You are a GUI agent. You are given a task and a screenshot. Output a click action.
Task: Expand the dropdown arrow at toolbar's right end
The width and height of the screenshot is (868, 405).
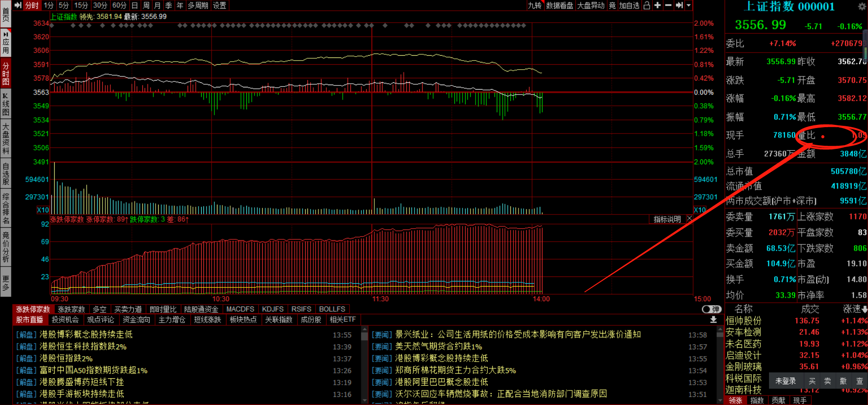(689, 5)
